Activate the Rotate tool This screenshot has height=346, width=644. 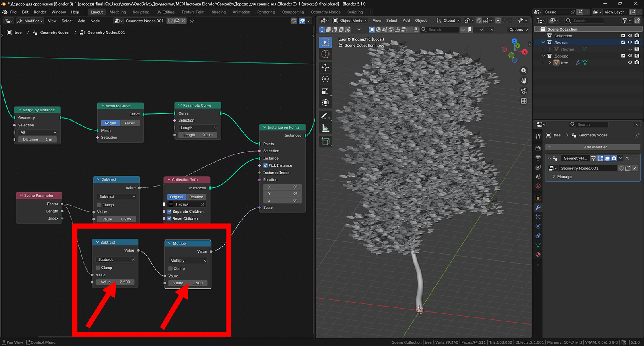click(325, 79)
